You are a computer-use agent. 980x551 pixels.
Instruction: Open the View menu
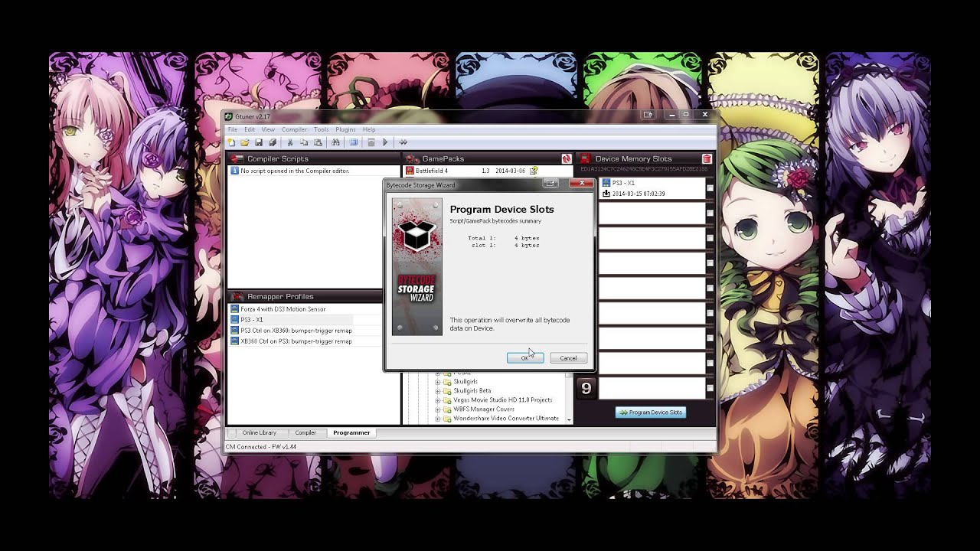[x=268, y=129]
